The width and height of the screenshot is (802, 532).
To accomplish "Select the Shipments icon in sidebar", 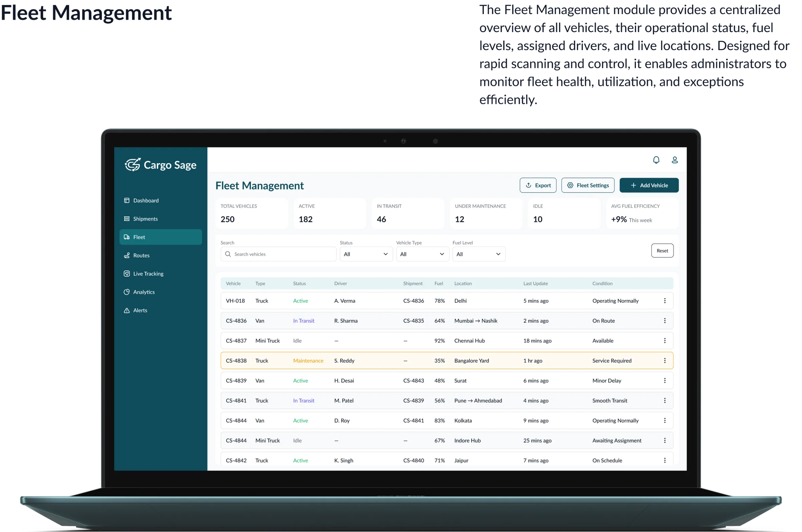I will pyautogui.click(x=127, y=219).
